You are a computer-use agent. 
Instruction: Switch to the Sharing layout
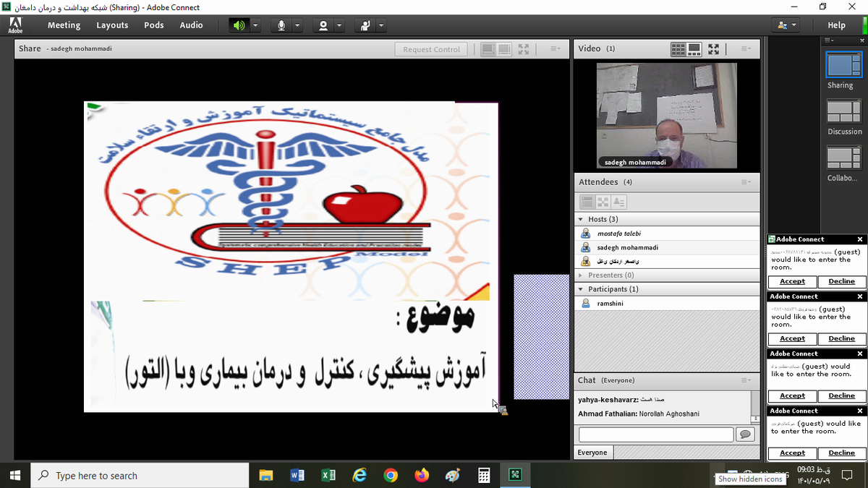(x=844, y=65)
